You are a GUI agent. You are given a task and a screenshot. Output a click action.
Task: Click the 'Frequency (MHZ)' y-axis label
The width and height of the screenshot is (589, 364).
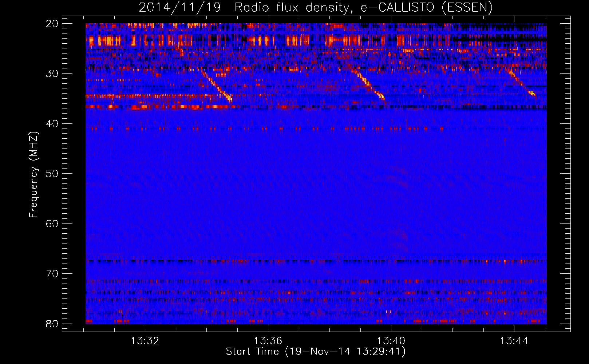click(x=33, y=174)
